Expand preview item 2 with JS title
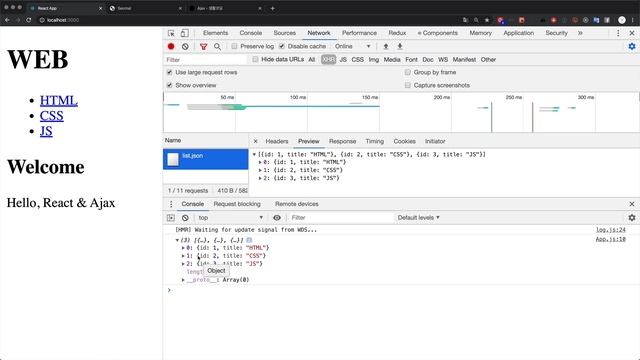640x360 pixels. click(260, 178)
